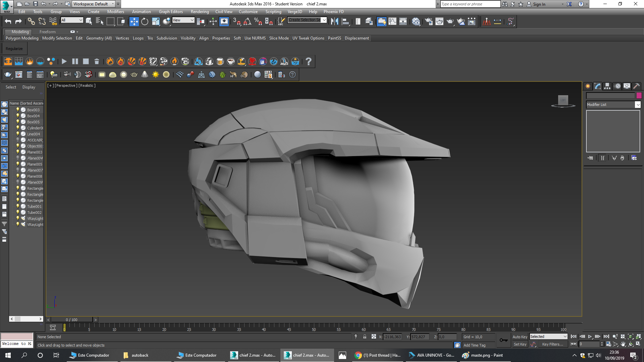Toggle visibility bulb for Tube001

coord(18,206)
